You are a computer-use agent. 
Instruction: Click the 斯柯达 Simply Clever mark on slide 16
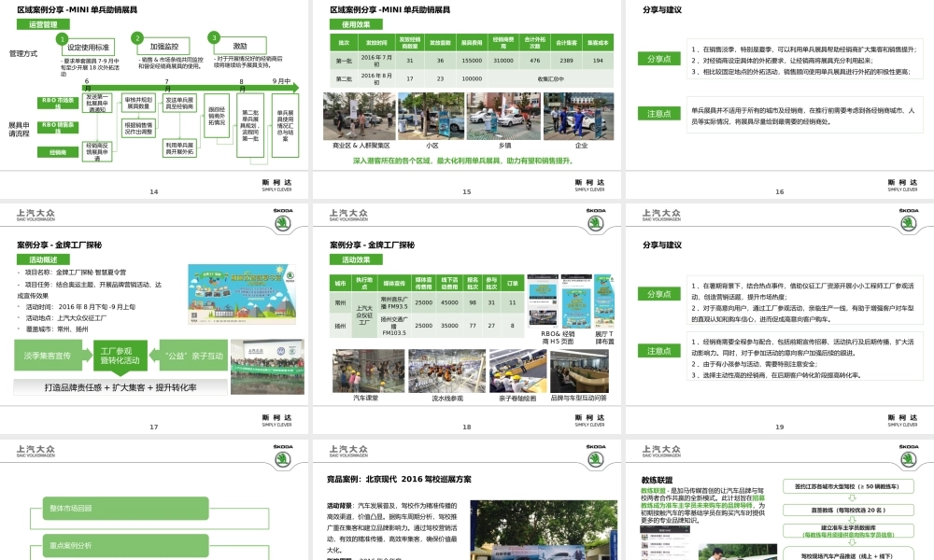[902, 185]
